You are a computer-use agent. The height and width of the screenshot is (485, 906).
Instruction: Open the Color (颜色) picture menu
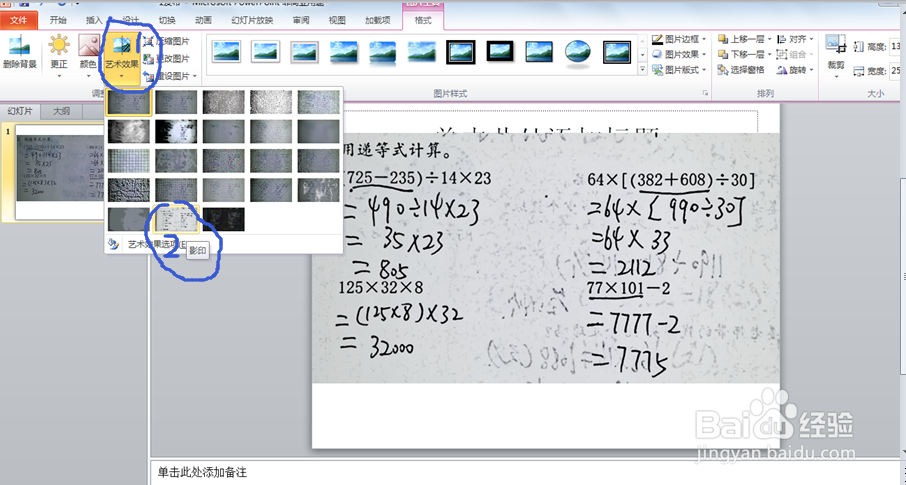pos(88,53)
